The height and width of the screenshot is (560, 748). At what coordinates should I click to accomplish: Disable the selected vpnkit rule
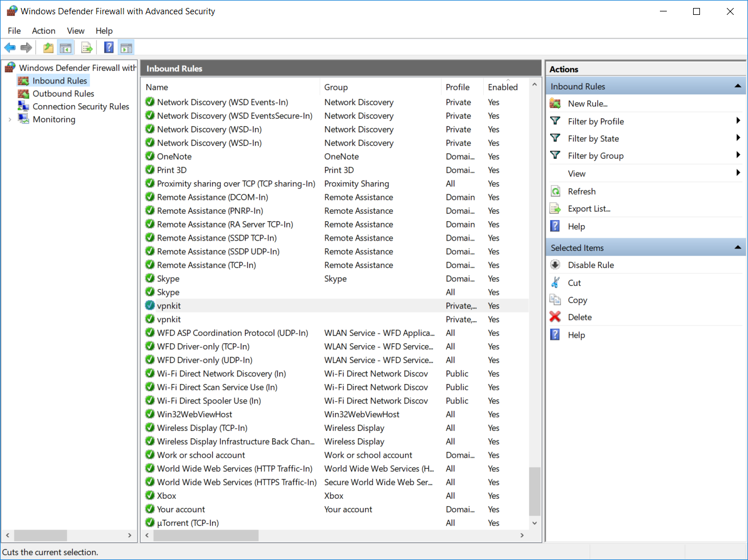click(591, 265)
